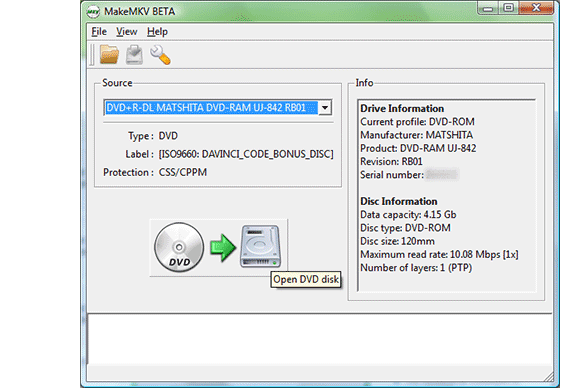Click Revision: RB01 line

pos(391,161)
